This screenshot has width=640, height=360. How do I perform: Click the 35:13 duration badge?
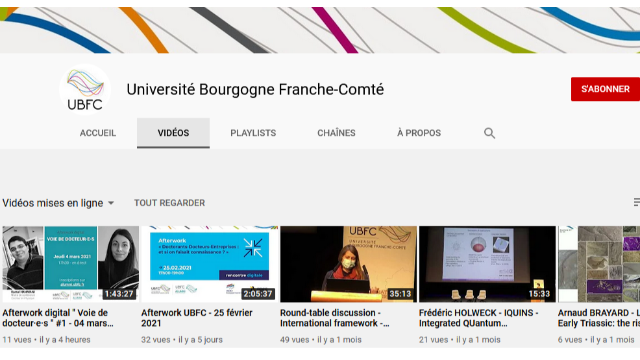[400, 294]
